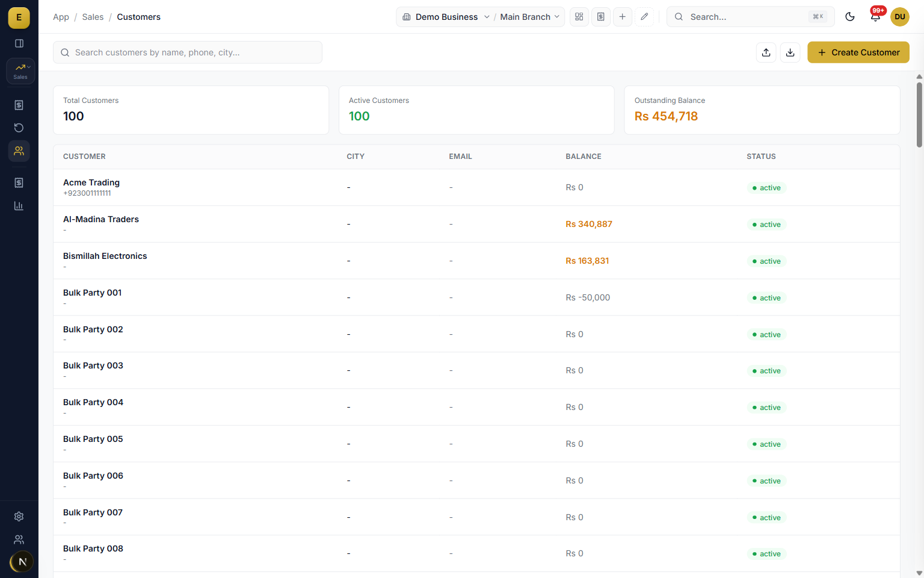Focus the global Search field

click(750, 17)
